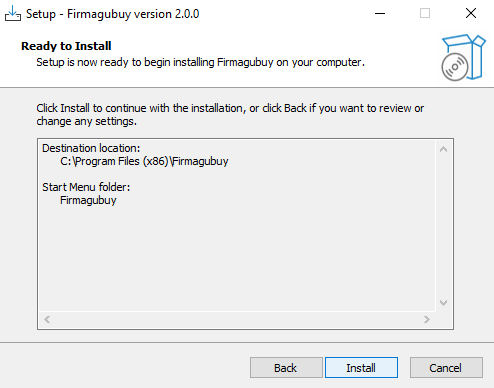Click the vertical scrollbar track in summary box

click(x=443, y=226)
